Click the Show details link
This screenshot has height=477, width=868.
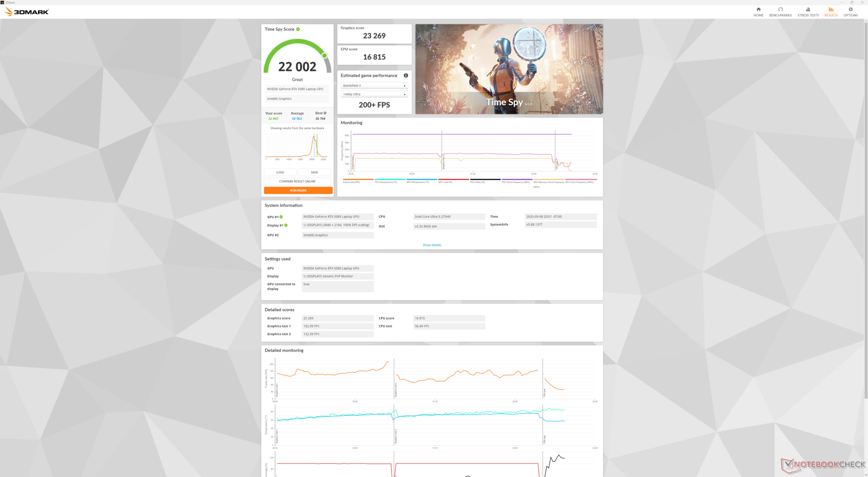[x=432, y=245]
